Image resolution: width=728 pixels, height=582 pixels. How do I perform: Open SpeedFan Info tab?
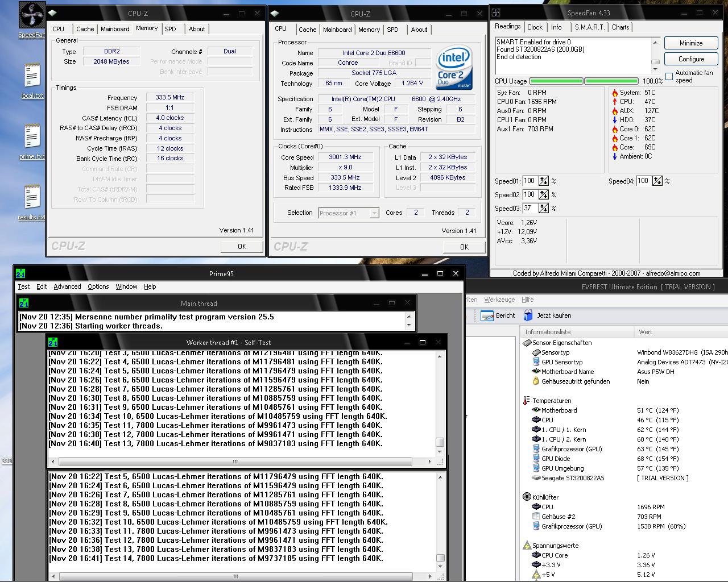tap(556, 27)
